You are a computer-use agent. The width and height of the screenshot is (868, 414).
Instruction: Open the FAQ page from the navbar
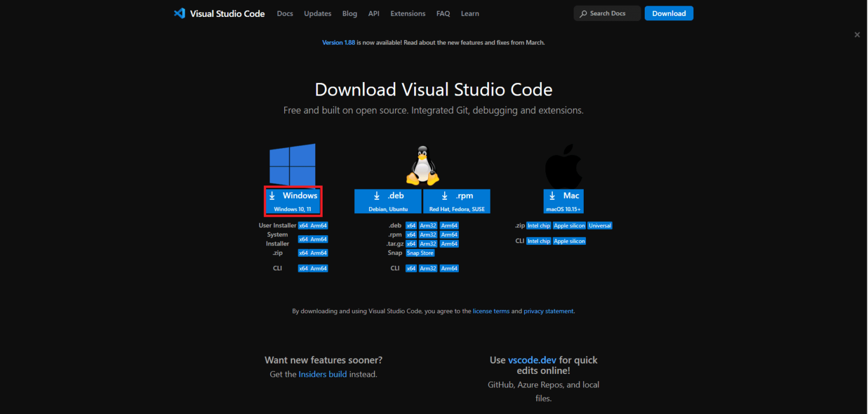443,13
